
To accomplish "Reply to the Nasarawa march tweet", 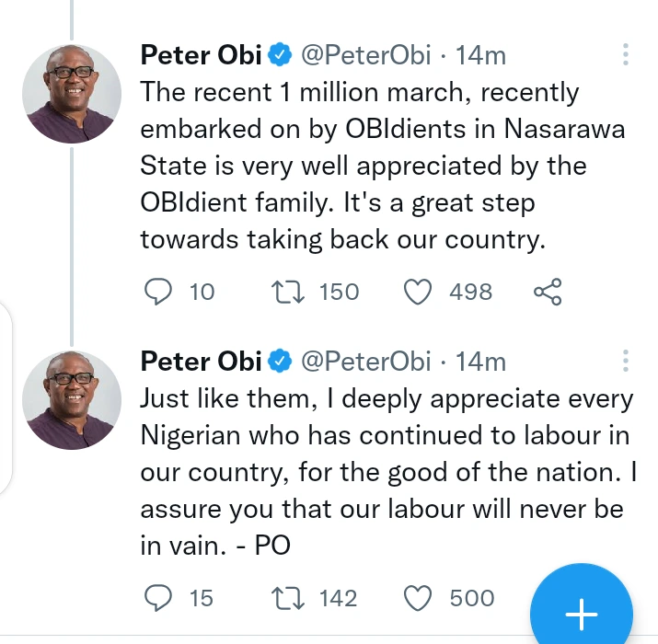I will tap(159, 293).
